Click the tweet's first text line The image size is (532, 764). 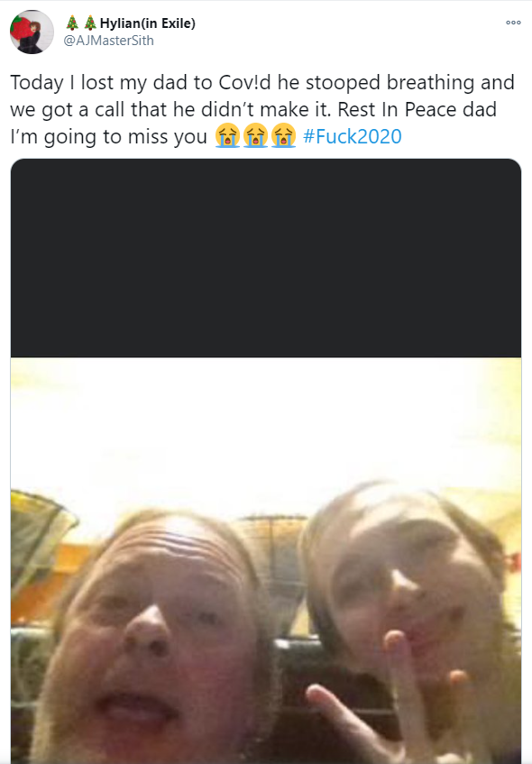click(x=262, y=82)
